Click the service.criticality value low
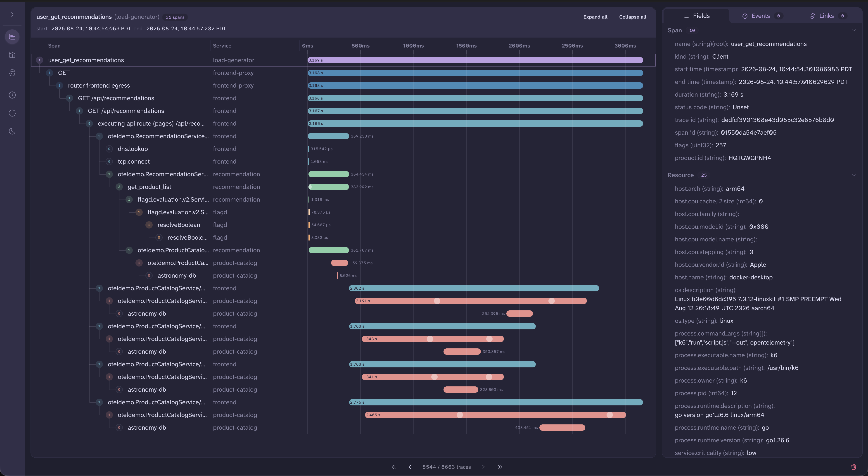The height and width of the screenshot is (476, 868). (x=751, y=453)
